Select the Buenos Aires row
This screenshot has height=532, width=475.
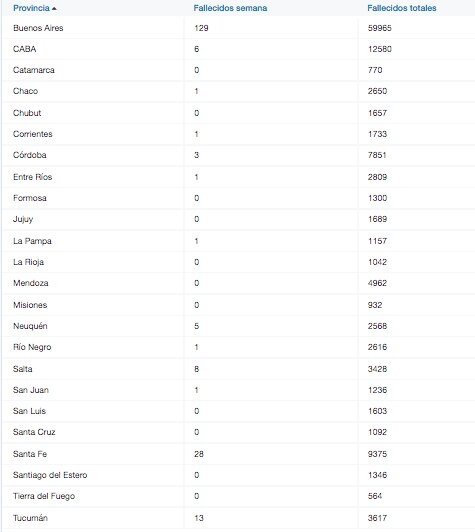pyautogui.click(x=239, y=28)
